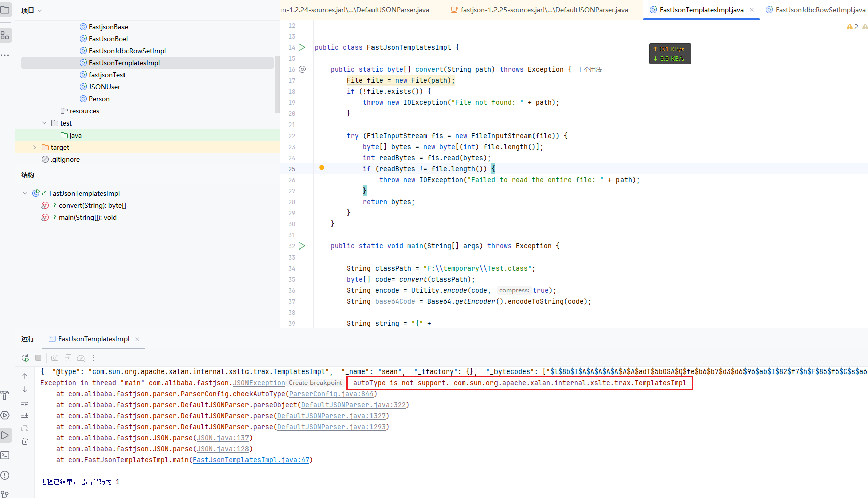Open the Terminal tool window
The image size is (868, 498).
(x=5, y=455)
